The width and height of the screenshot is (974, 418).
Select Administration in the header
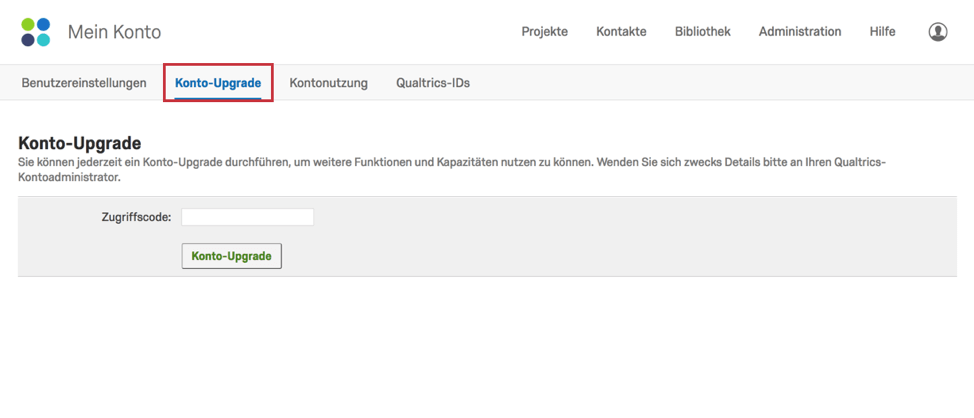click(x=800, y=32)
